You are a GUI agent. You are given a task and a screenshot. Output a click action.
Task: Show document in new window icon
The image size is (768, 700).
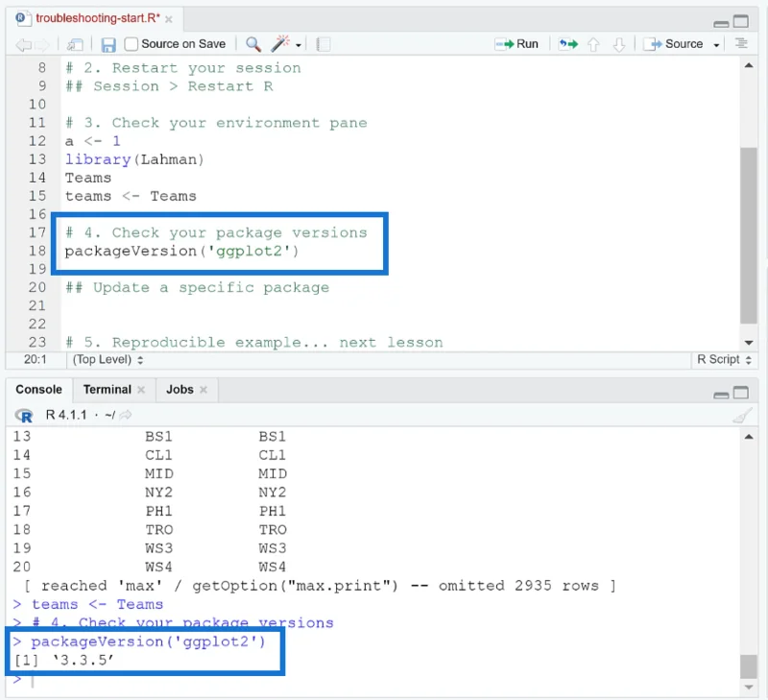[x=75, y=45]
